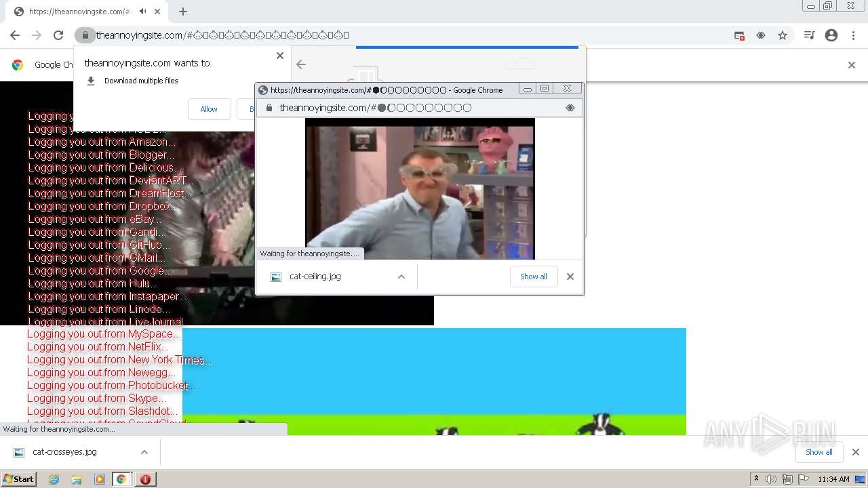Click the cat-ceiling.jpg file type icon
Image resolution: width=868 pixels, height=488 pixels.
[x=276, y=277]
